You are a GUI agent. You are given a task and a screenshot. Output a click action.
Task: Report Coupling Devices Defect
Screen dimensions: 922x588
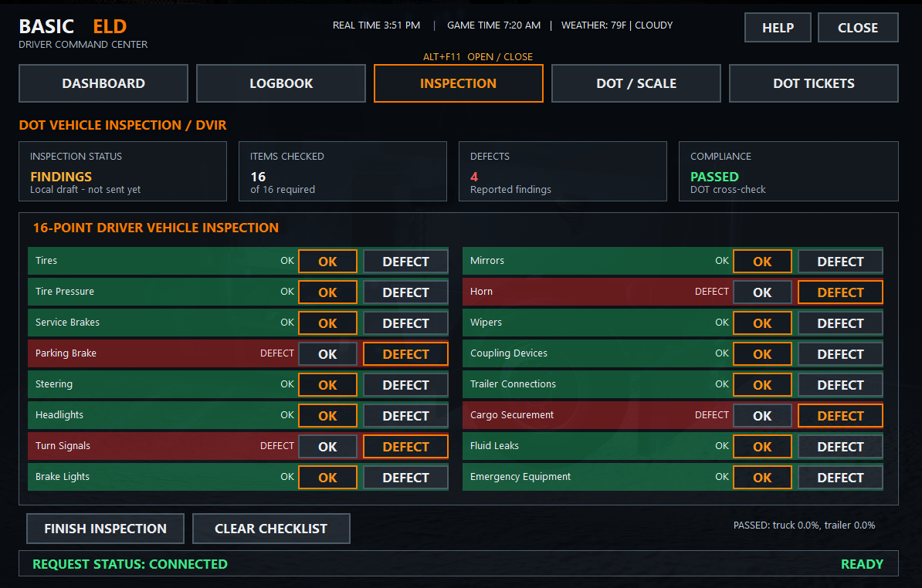(x=840, y=353)
